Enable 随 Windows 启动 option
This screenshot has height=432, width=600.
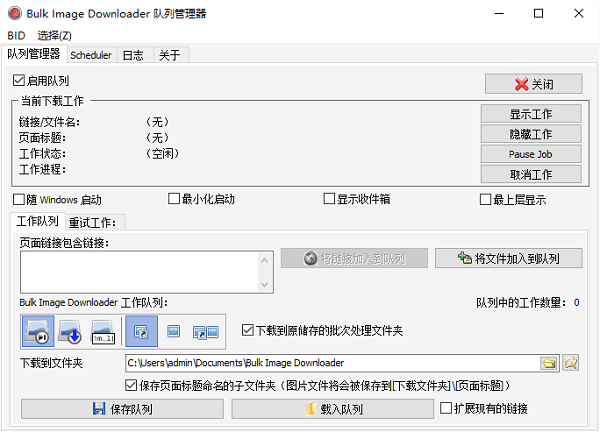coord(19,199)
